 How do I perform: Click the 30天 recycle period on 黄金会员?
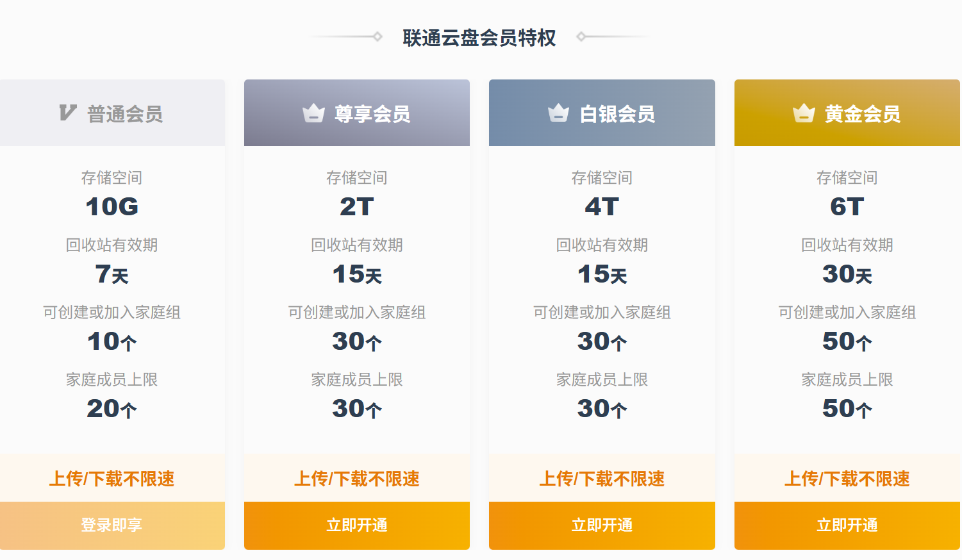pyautogui.click(x=847, y=274)
